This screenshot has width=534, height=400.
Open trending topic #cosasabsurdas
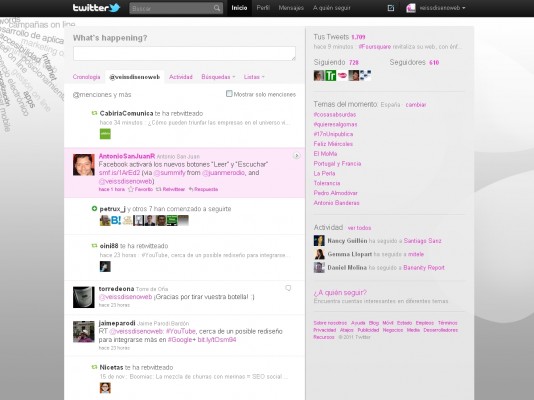(335, 115)
